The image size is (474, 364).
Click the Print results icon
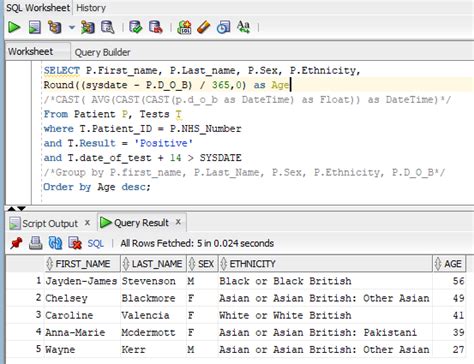point(35,243)
